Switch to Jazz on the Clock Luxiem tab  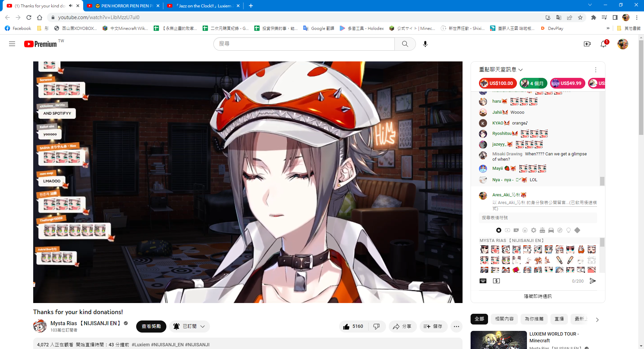(203, 6)
